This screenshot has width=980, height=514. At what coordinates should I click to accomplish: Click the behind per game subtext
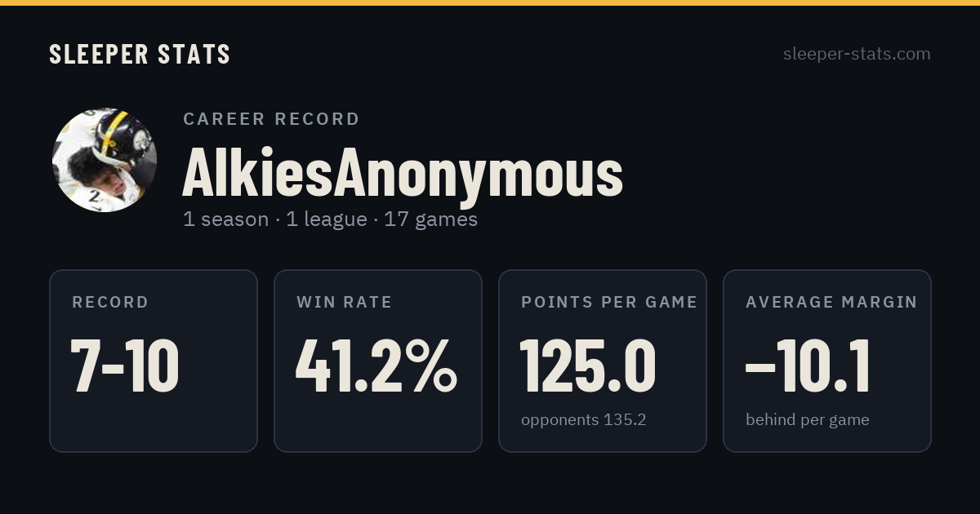(x=808, y=420)
